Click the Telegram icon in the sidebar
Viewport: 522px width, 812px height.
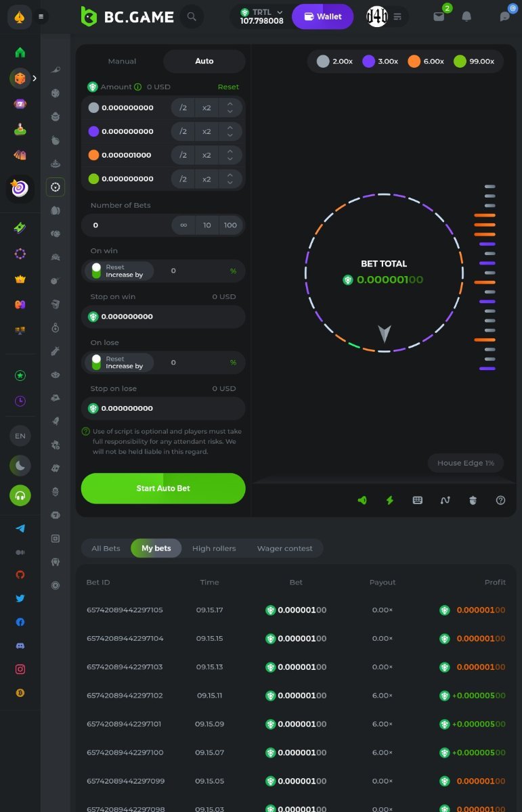click(20, 528)
